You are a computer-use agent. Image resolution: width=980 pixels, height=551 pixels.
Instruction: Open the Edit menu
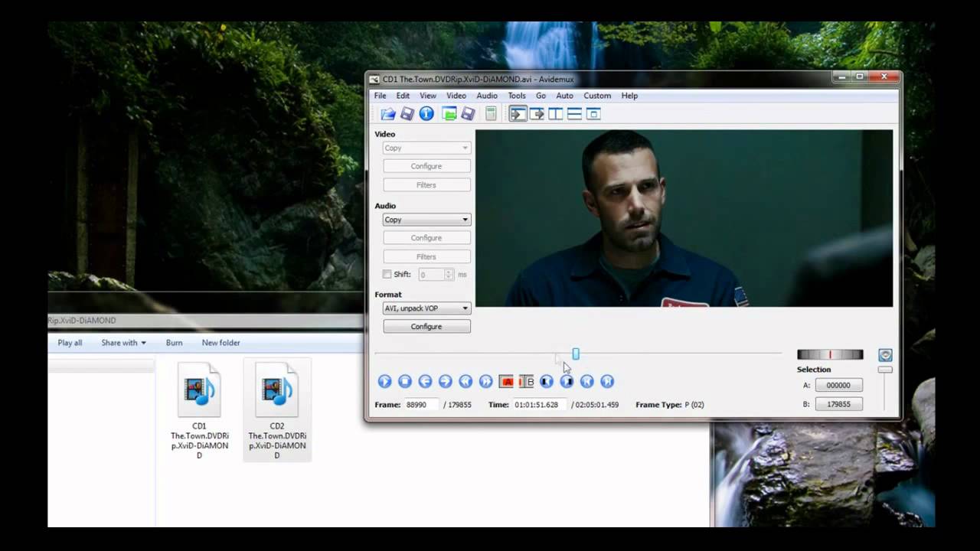[403, 96]
